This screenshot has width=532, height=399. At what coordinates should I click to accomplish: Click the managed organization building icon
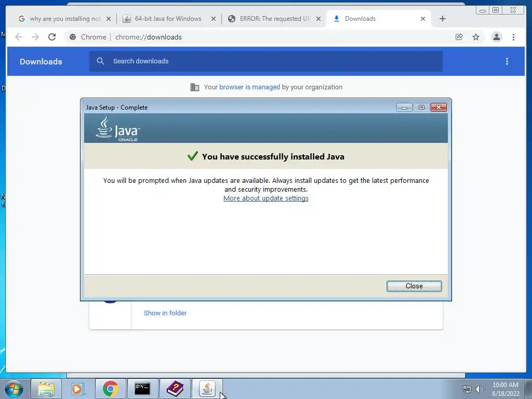click(195, 87)
